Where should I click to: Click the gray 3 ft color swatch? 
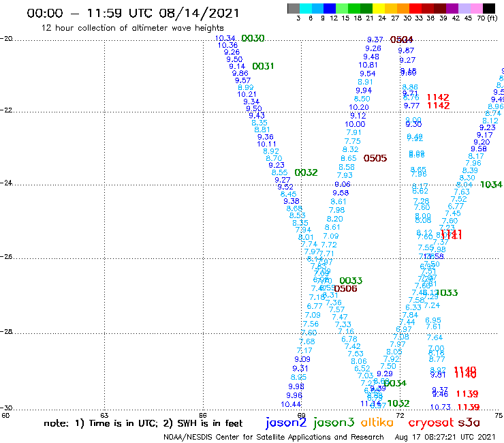pos(294,8)
